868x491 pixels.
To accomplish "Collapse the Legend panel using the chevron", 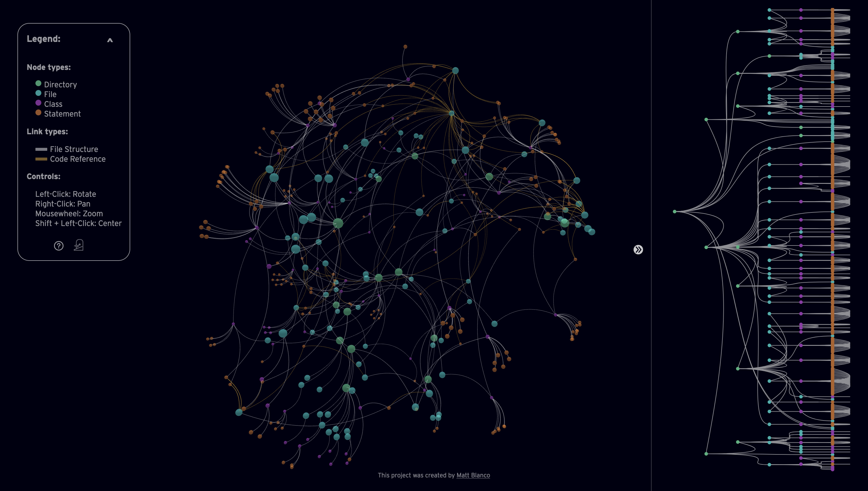I will [x=110, y=40].
